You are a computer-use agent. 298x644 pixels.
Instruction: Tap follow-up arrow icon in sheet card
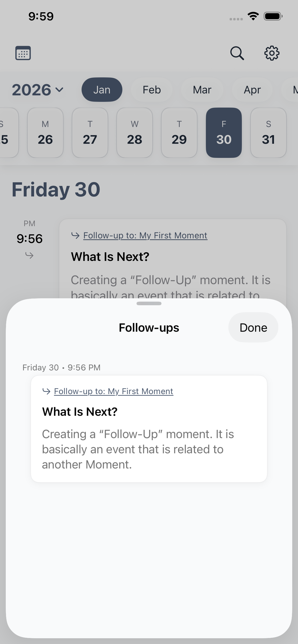coord(47,391)
